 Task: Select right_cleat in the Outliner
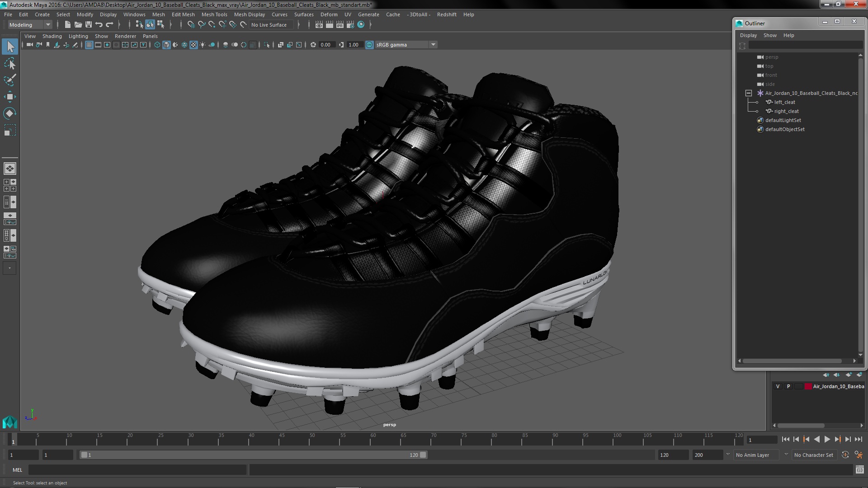786,111
